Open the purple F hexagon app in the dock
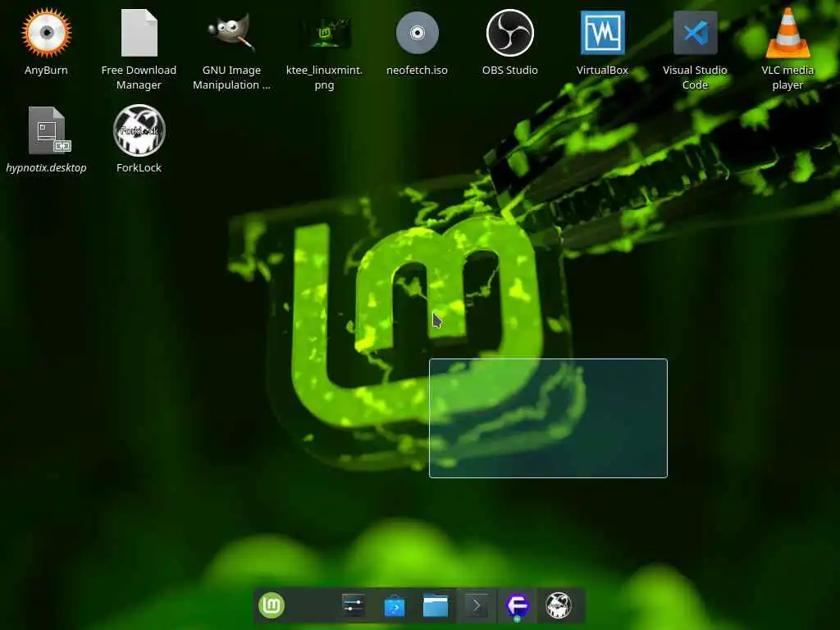 coord(517,606)
